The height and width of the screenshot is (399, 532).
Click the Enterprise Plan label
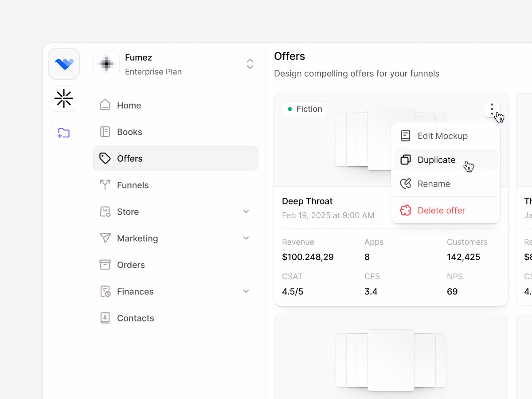click(x=153, y=72)
